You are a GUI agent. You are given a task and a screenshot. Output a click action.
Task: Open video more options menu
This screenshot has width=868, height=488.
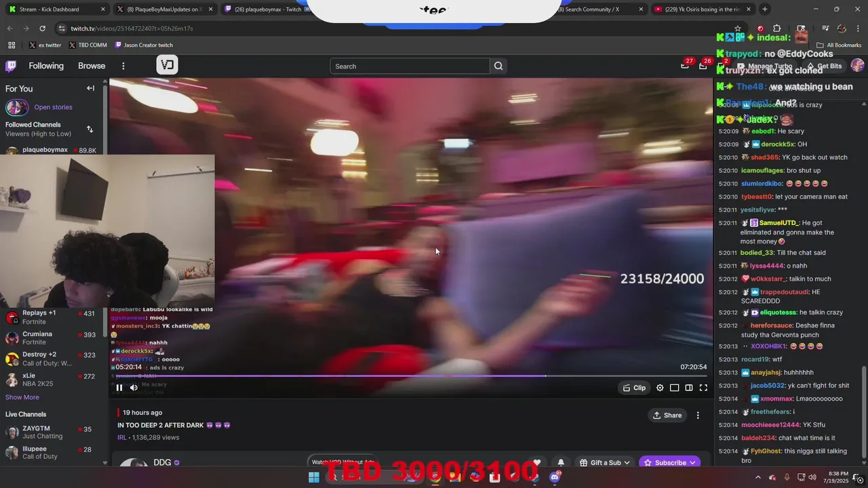point(698,415)
